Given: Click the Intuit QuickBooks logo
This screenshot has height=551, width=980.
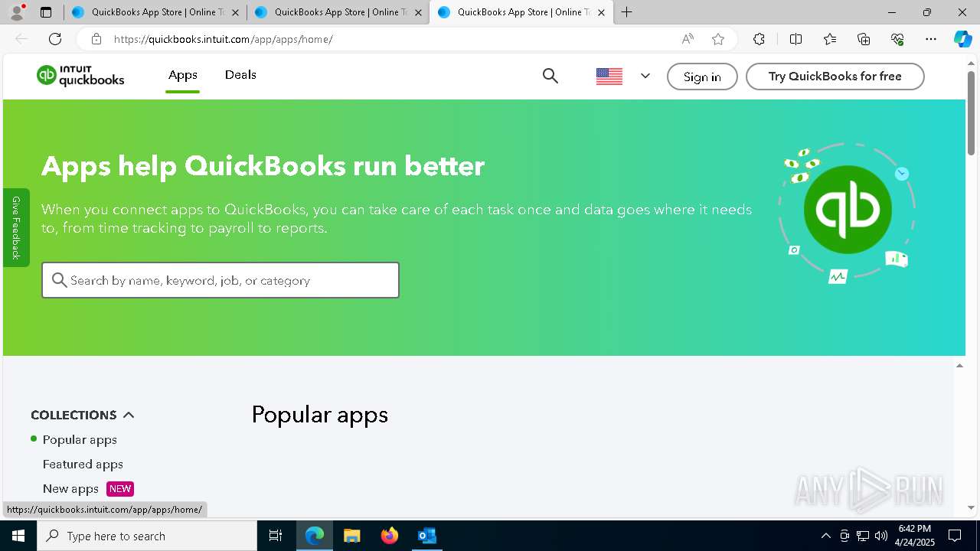Looking at the screenshot, I should point(80,76).
